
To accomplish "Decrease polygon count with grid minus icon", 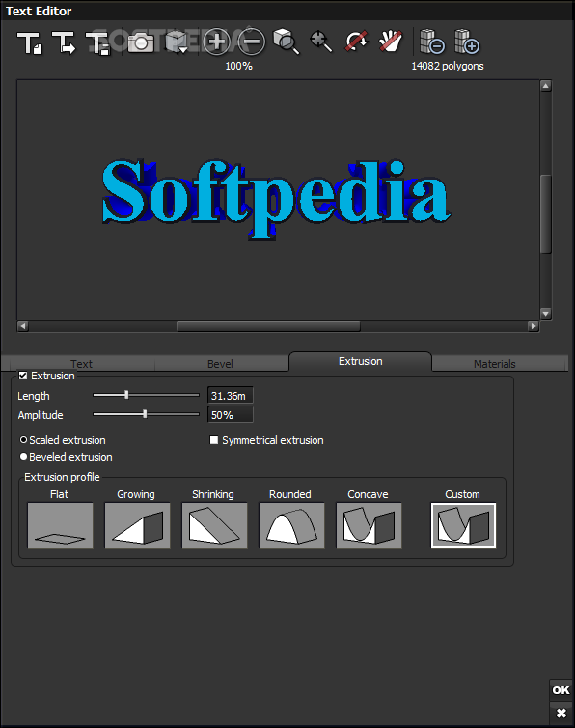I will [432, 42].
